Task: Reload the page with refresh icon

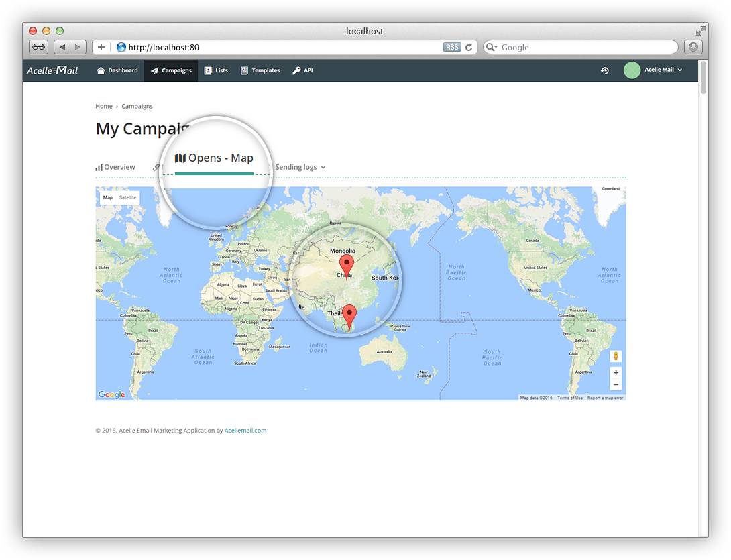Action: point(469,47)
